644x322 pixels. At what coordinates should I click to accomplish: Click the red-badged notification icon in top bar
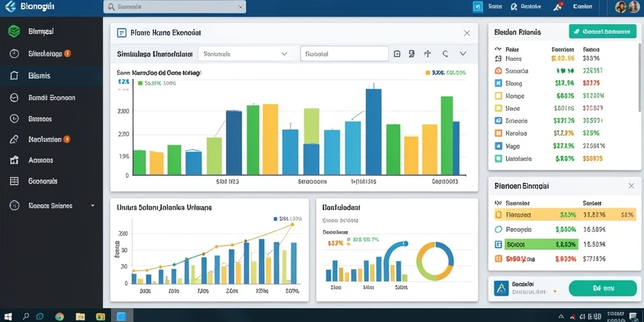point(558,6)
